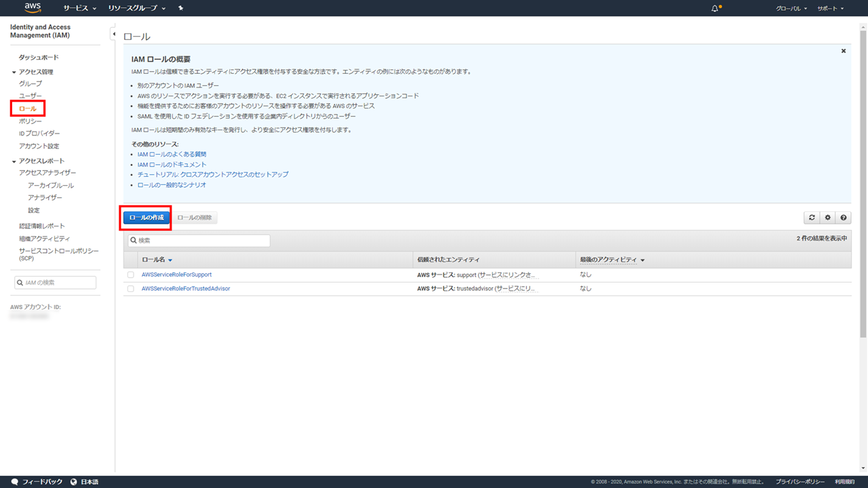Collapse the アクセス管理 tree section
Screen dimensions: 868x488
coord(14,72)
